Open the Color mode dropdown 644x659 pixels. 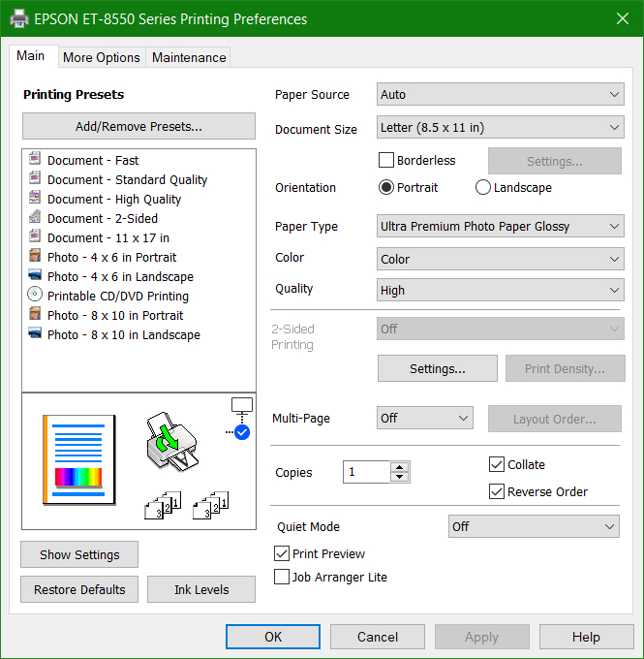click(501, 259)
